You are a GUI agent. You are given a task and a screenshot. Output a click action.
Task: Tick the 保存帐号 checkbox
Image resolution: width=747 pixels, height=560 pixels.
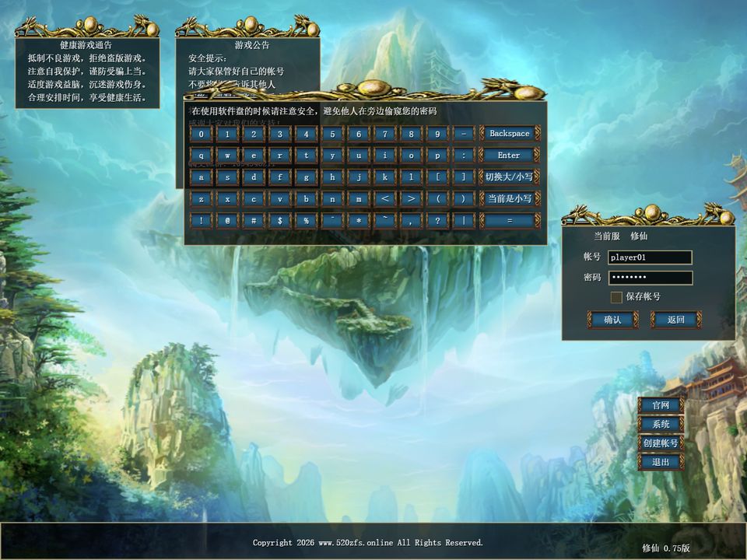point(616,297)
